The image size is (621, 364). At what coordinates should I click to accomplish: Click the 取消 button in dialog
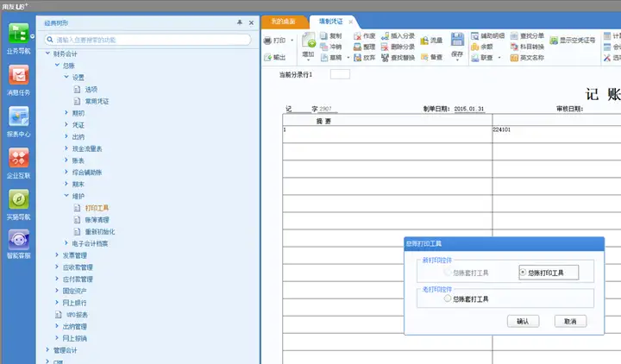coord(570,321)
